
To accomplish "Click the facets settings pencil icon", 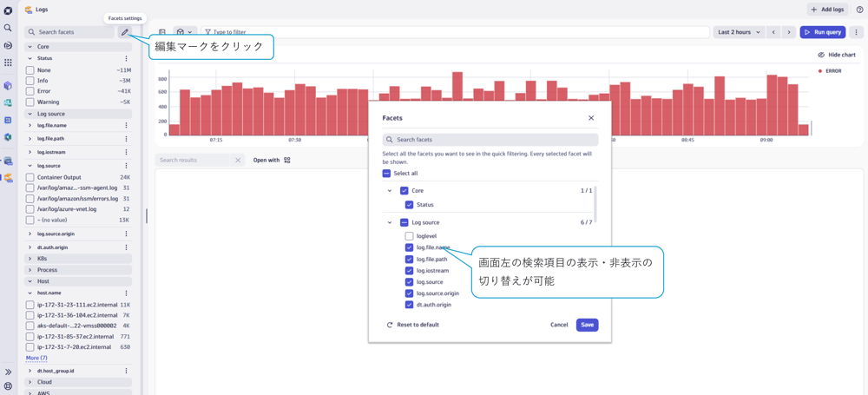I will [x=125, y=32].
